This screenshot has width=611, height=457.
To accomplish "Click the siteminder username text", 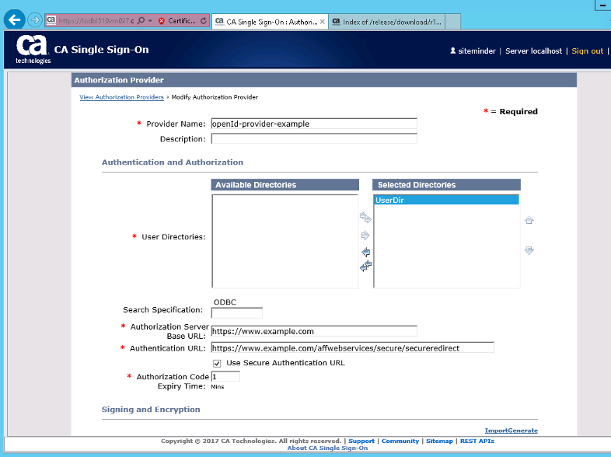I will point(477,51).
